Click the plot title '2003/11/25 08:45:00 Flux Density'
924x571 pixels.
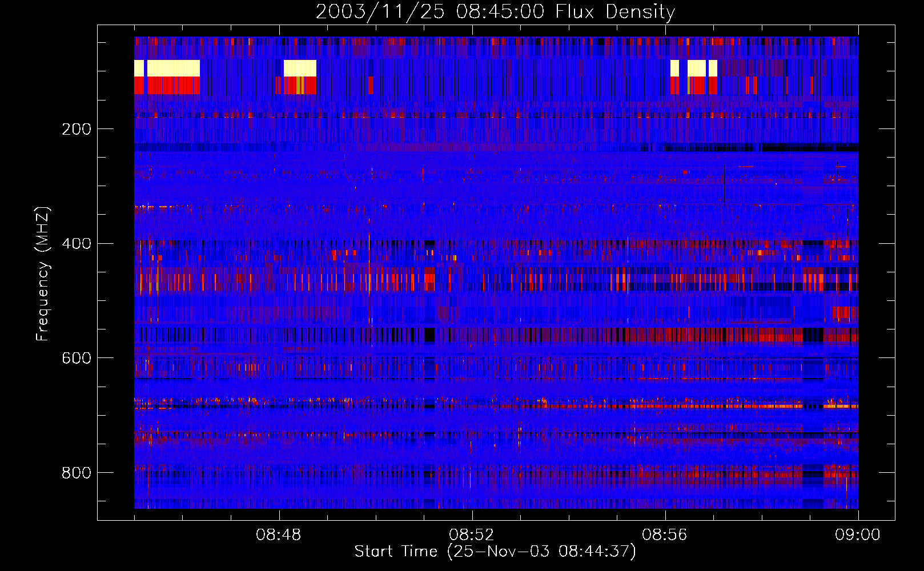(x=495, y=11)
